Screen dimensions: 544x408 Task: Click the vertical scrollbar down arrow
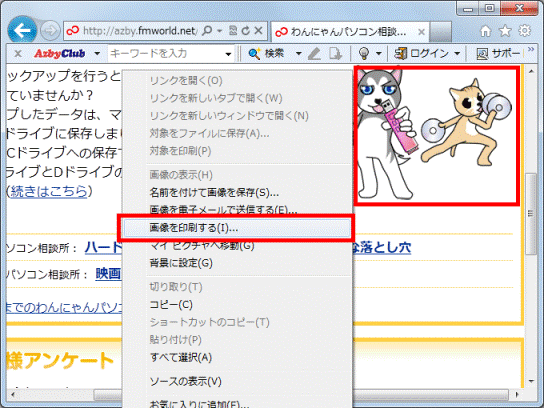[531, 381]
